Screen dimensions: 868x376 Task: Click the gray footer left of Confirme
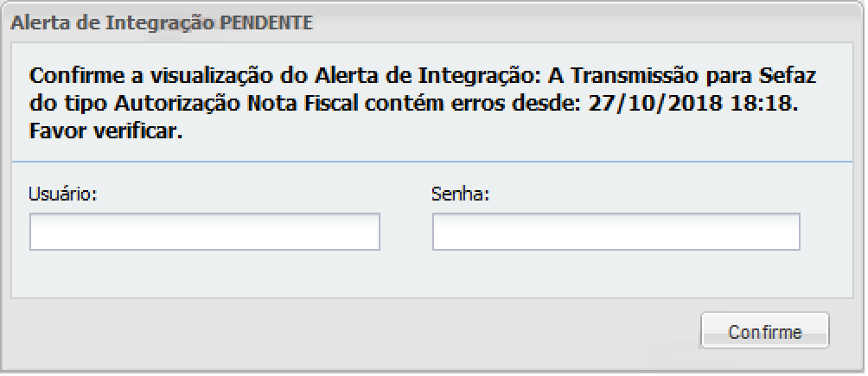[346, 333]
